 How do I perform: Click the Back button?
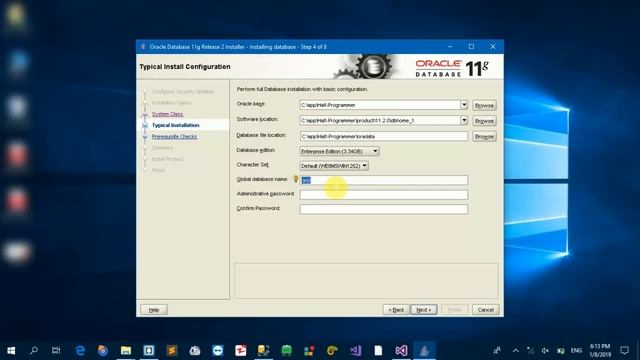coord(396,310)
